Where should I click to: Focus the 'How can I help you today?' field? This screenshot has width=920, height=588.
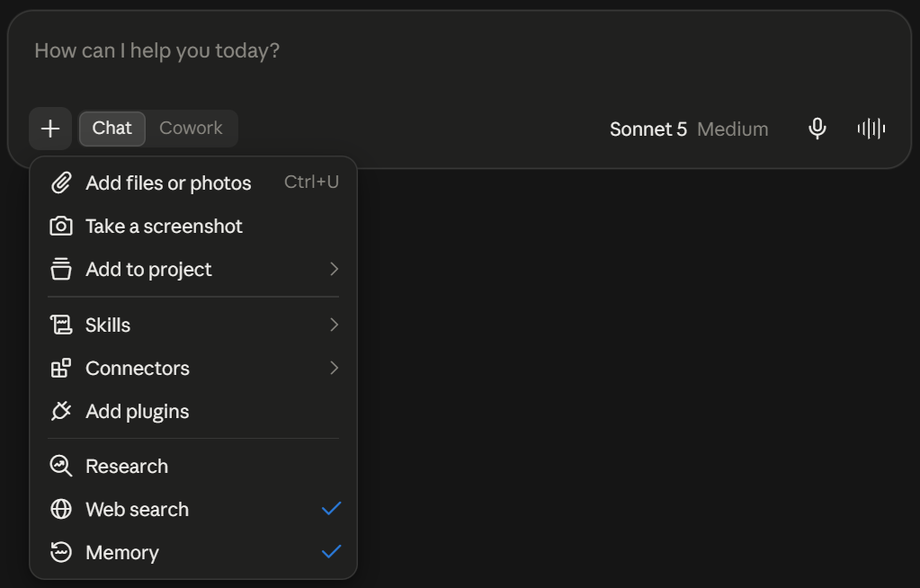pyautogui.click(x=460, y=51)
